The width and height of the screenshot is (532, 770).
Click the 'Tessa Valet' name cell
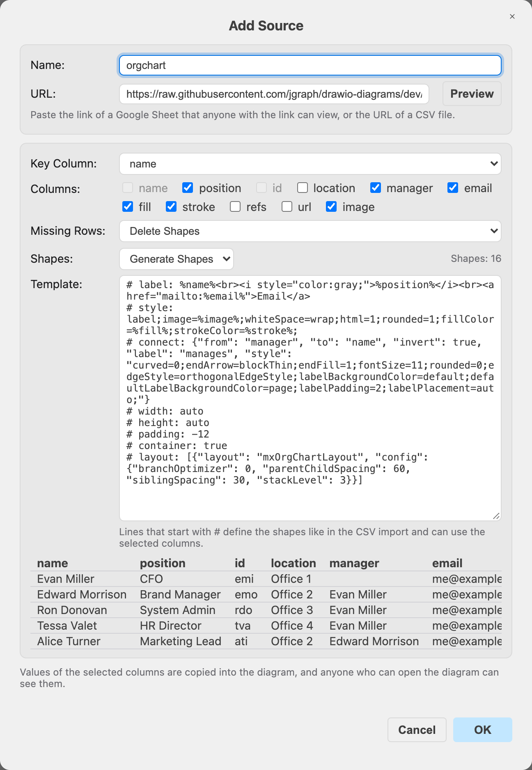pyautogui.click(x=67, y=626)
